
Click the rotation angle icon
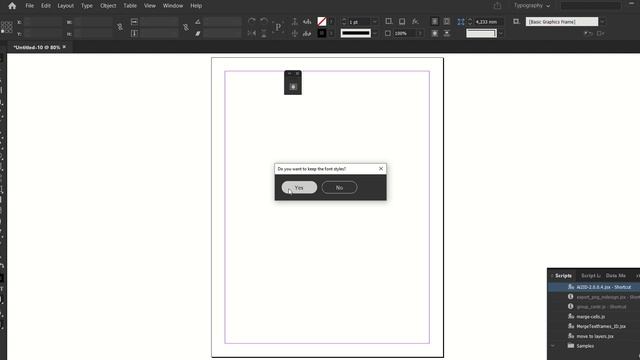point(198,22)
